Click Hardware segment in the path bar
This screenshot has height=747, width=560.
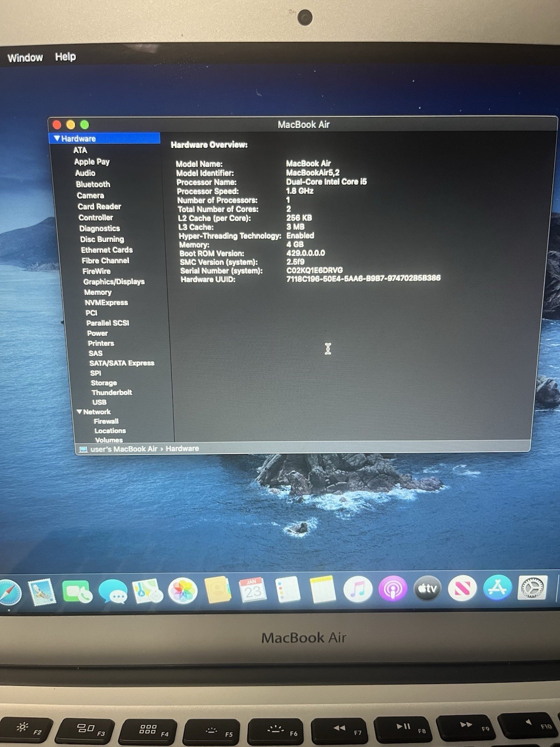tap(182, 449)
